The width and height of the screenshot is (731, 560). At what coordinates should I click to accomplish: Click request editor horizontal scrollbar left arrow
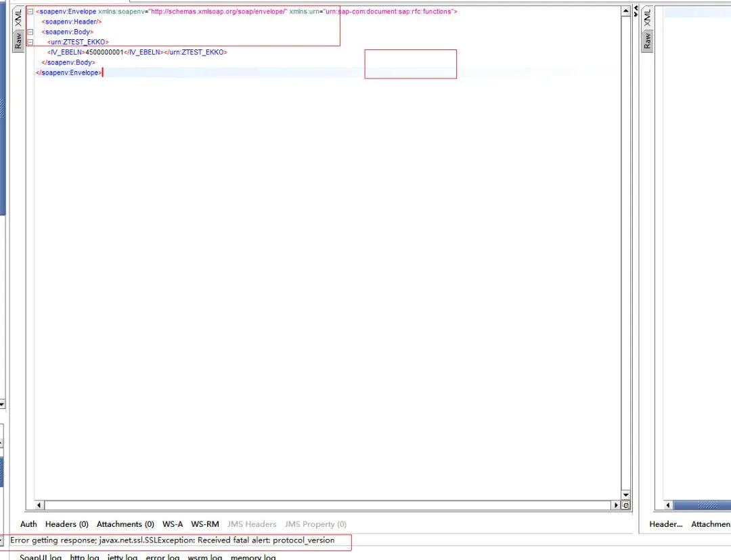coord(39,505)
